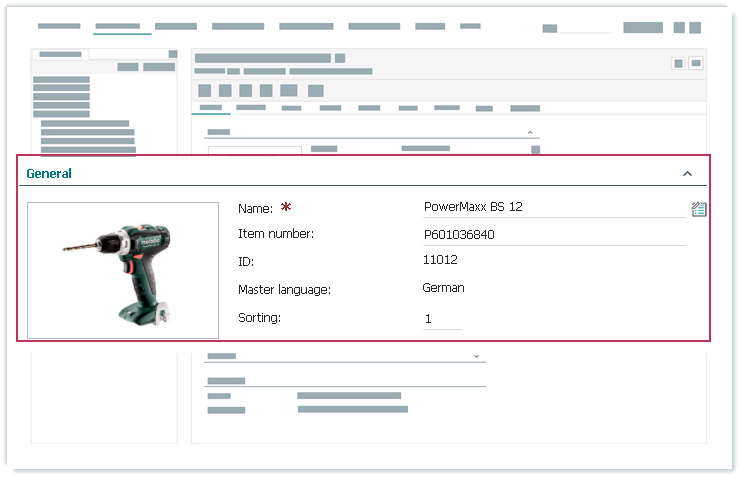Click the wide last icon in the editor toolbar
This screenshot has height=479, width=742.
click(x=315, y=90)
